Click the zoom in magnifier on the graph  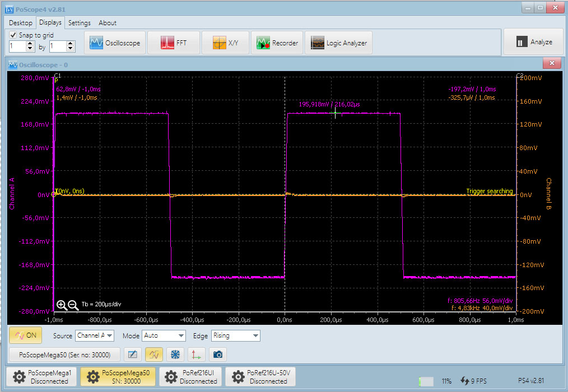(x=62, y=305)
